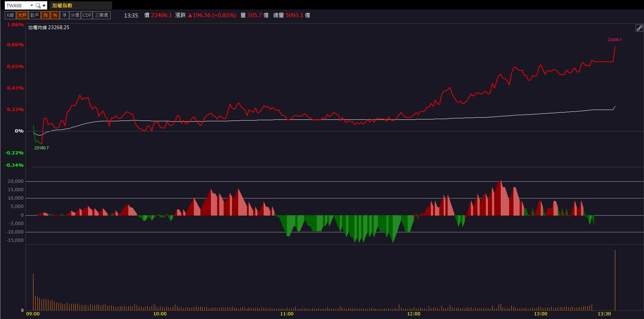
Task: Click the CDP button
Action: (87, 15)
